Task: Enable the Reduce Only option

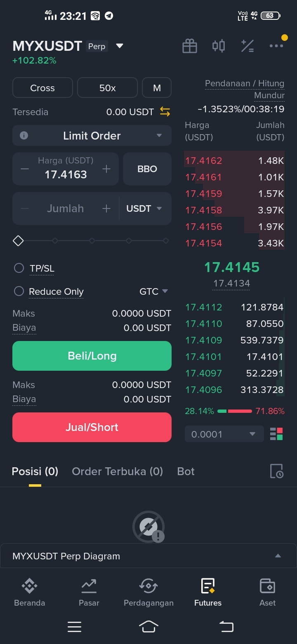Action: (19, 291)
